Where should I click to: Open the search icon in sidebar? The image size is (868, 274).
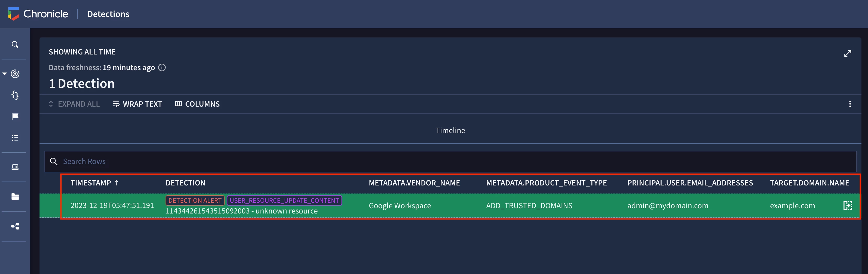click(x=15, y=45)
